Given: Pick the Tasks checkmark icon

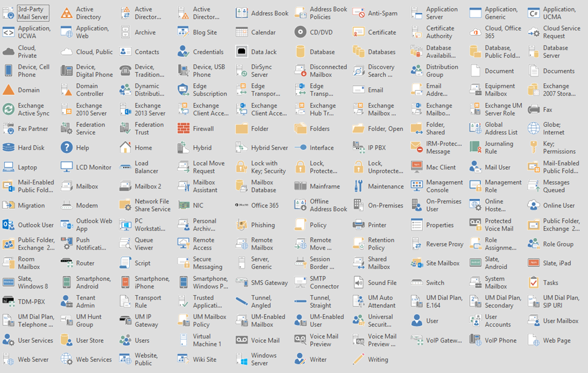Looking at the screenshot, I should 533,282.
